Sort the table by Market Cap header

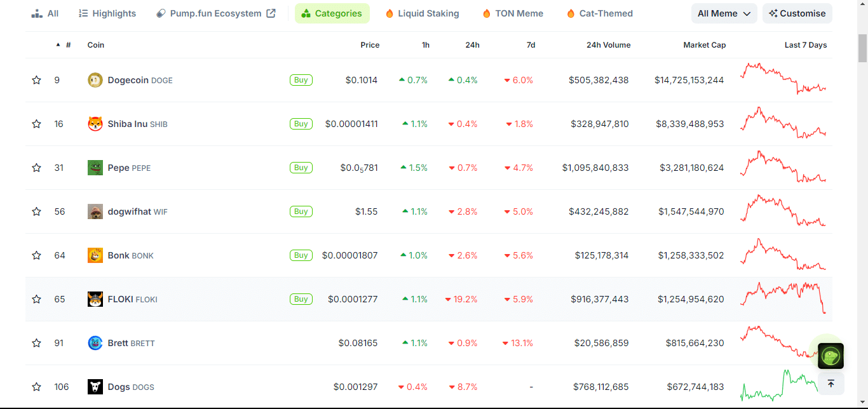click(x=704, y=45)
